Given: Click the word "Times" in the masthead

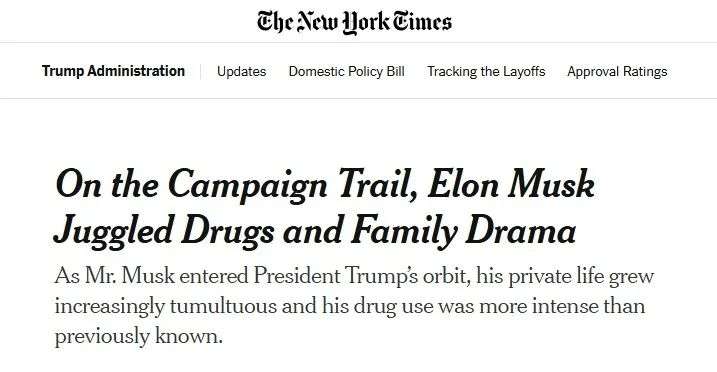Looking at the screenshot, I should pyautogui.click(x=423, y=21).
